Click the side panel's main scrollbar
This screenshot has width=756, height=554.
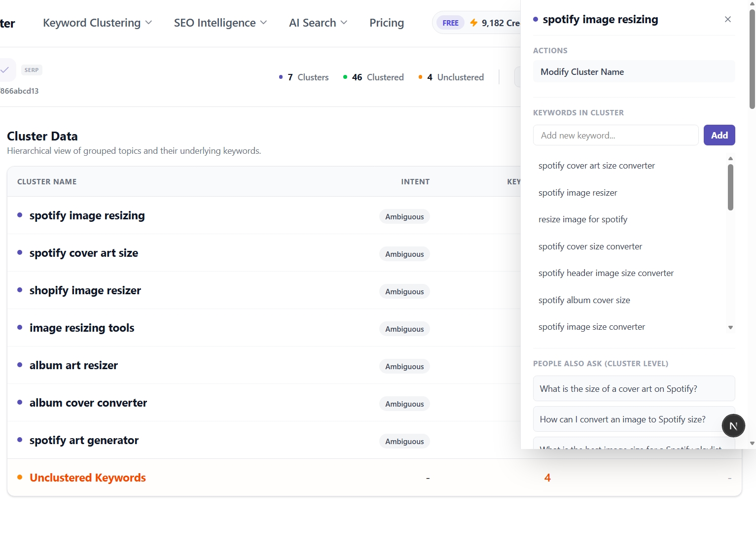[752, 59]
